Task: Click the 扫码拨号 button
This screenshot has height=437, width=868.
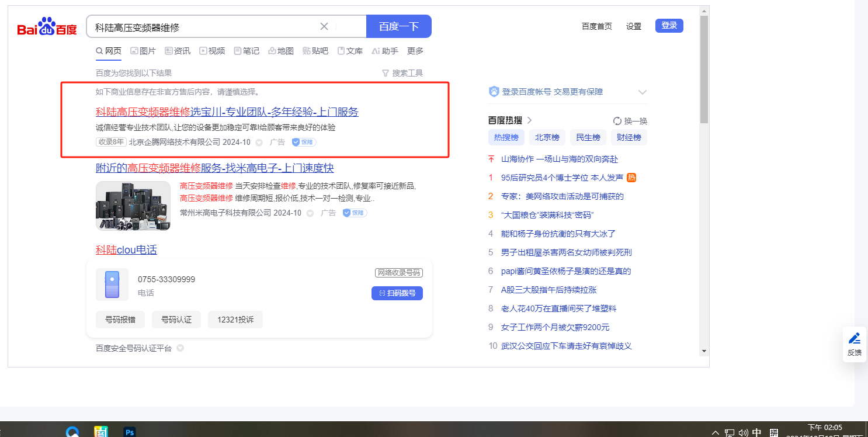Action: click(x=397, y=293)
